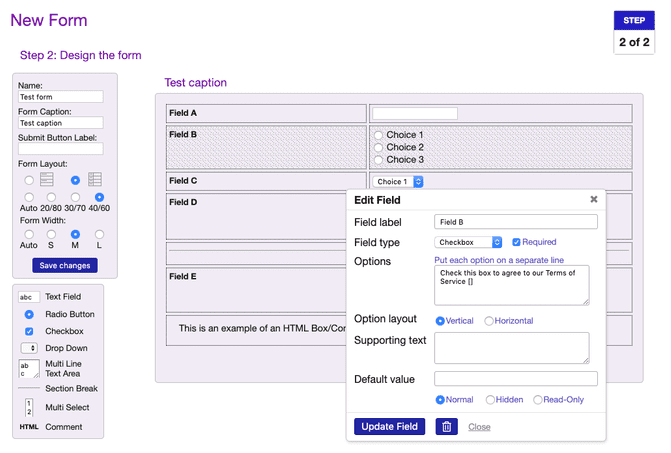671x453 pixels.
Task: Set Form Width to S
Action: pyautogui.click(x=51, y=234)
